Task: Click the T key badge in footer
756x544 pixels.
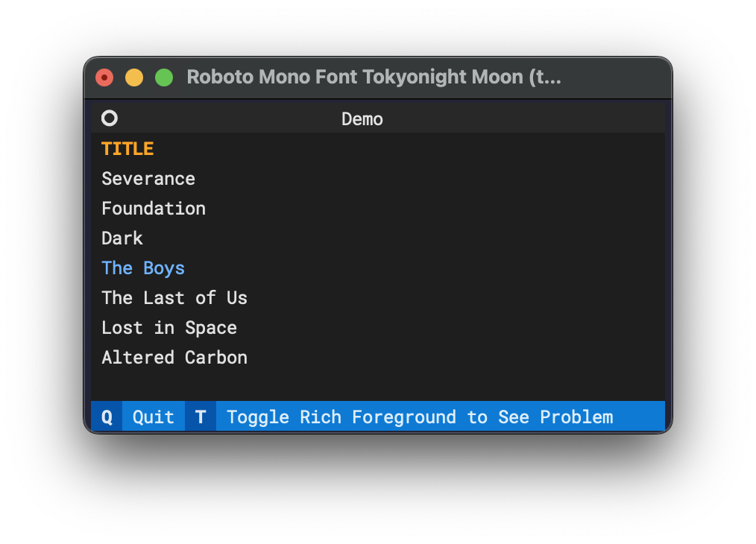Action: pyautogui.click(x=201, y=417)
